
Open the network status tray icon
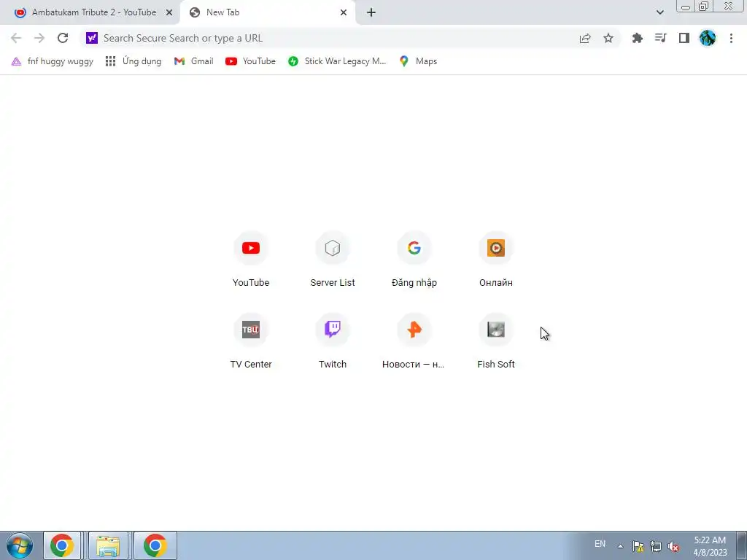[656, 546]
